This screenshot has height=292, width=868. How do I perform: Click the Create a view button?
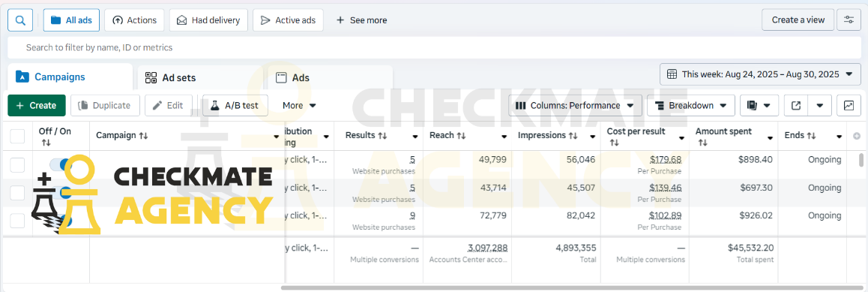(798, 20)
